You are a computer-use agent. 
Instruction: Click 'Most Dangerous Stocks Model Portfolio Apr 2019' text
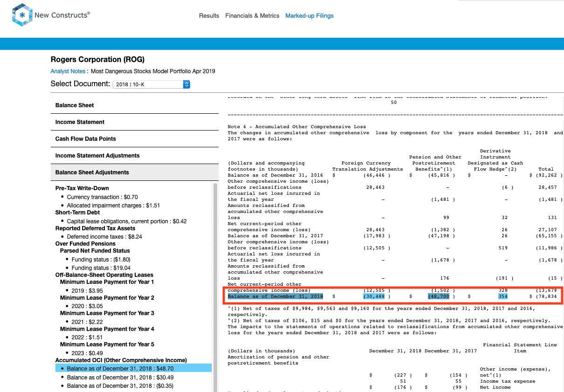(x=153, y=71)
